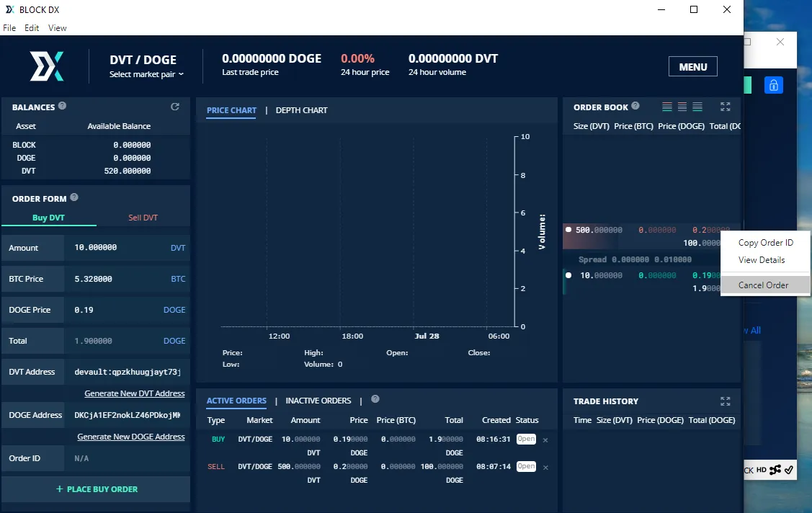The image size is (812, 513).
Task: Click the 0.00% 24 hour price
Action: (357, 58)
